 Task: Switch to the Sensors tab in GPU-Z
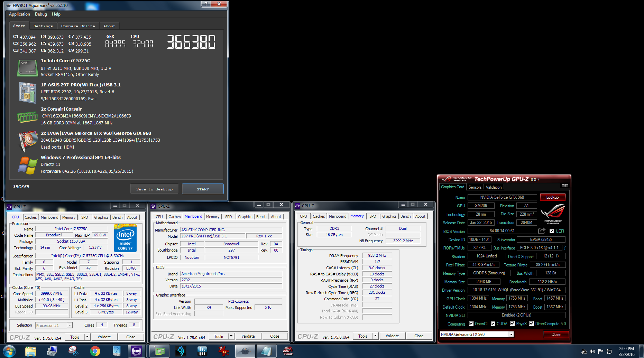point(475,187)
